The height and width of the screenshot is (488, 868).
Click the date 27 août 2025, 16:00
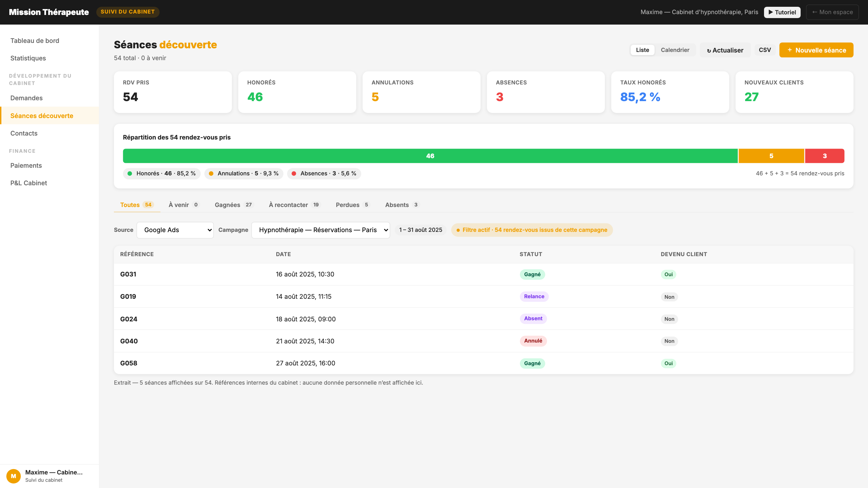(x=305, y=363)
